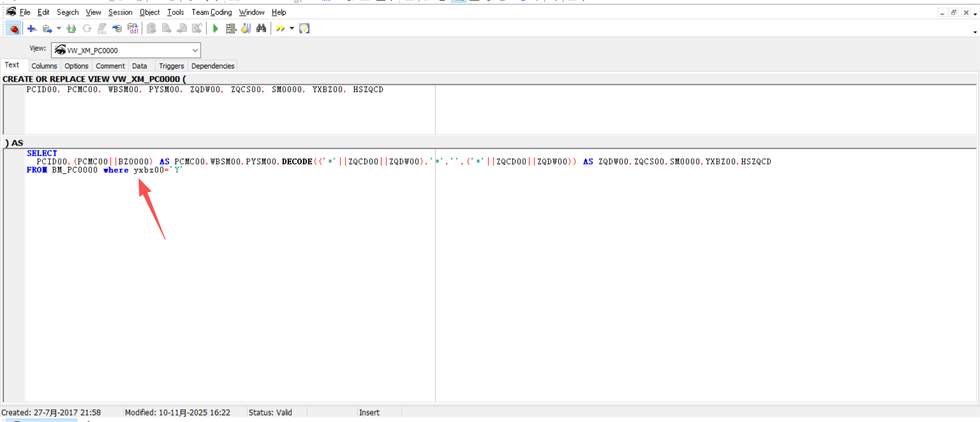This screenshot has height=422, width=980.
Task: Expand the VW_XM_PC0000 view selector dropdown
Action: tap(194, 51)
